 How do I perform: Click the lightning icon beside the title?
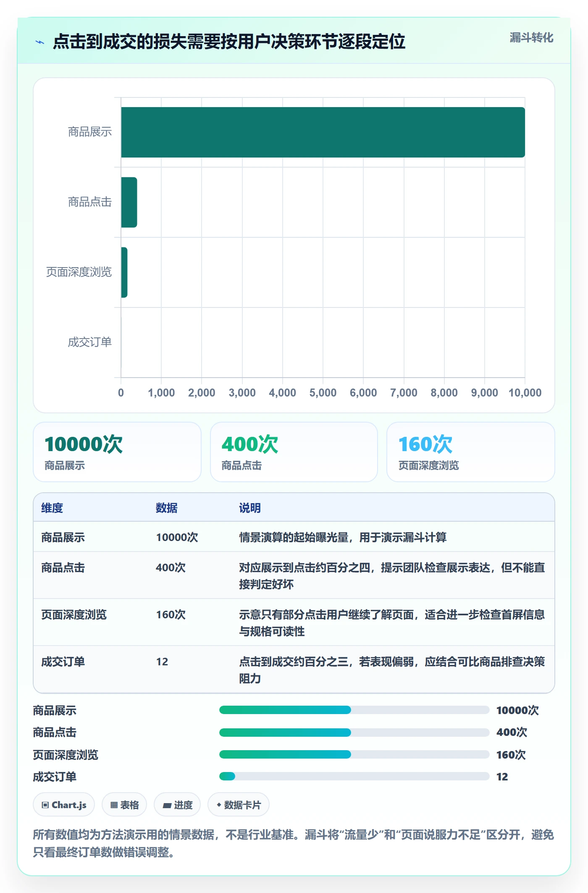pyautogui.click(x=40, y=42)
